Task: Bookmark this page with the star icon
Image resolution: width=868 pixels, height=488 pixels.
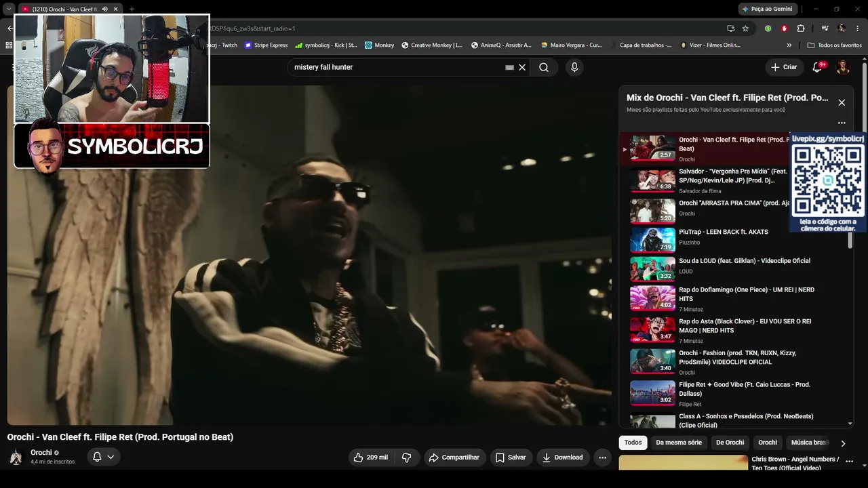Action: coord(745,28)
